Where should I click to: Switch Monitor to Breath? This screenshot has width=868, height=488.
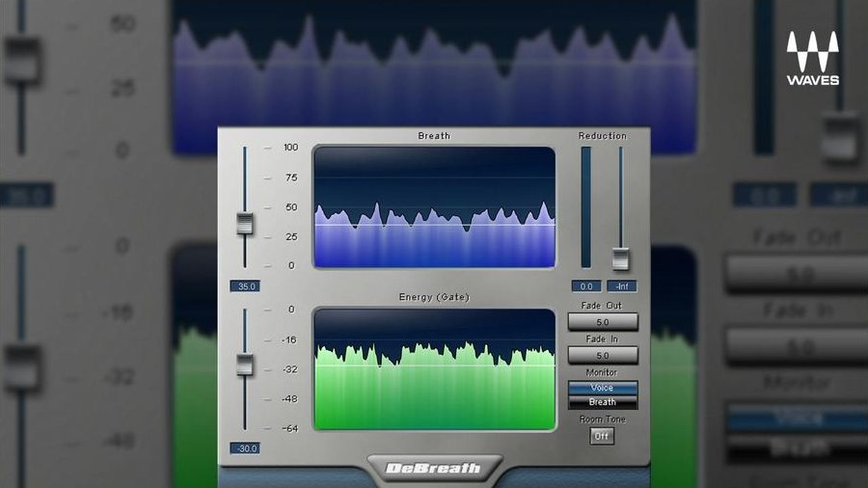[603, 402]
